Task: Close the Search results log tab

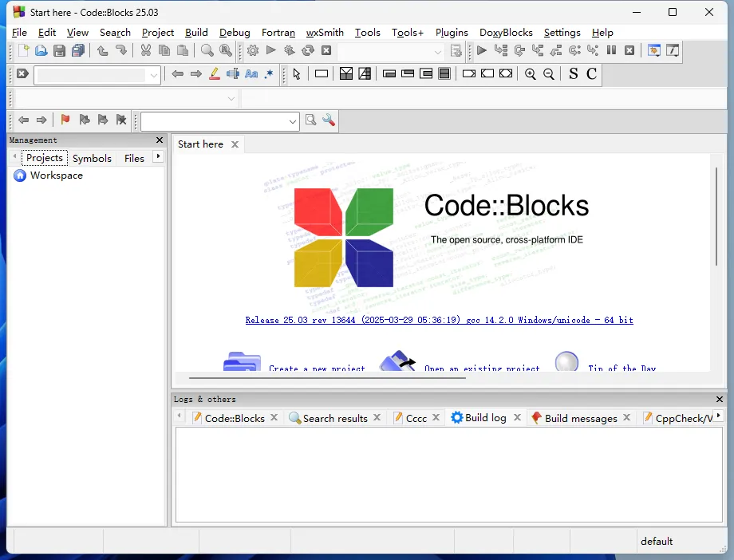Action: [377, 418]
